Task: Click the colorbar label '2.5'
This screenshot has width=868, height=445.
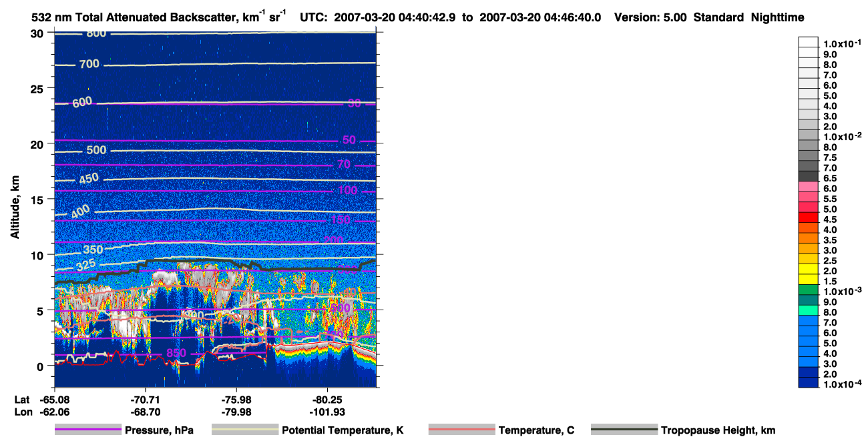Action: pyautogui.click(x=830, y=261)
